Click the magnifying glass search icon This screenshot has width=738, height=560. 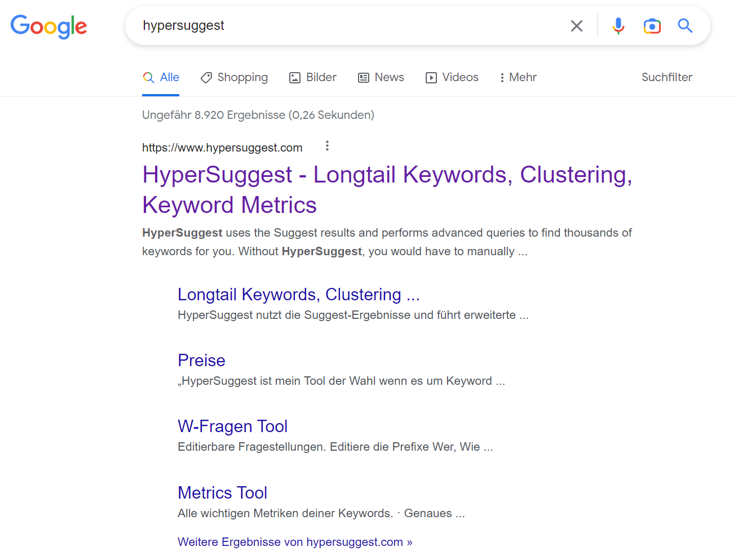click(684, 25)
